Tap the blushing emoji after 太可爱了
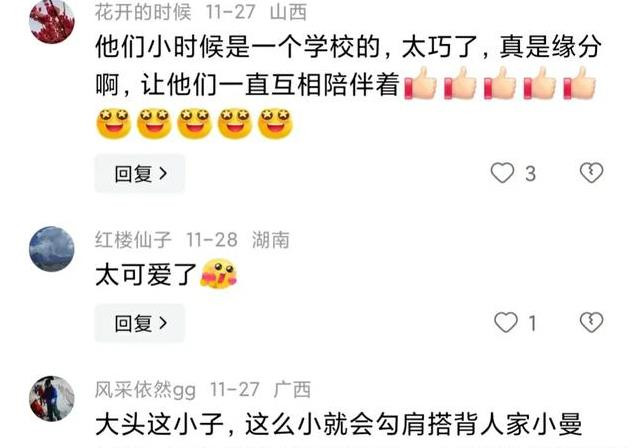This screenshot has height=448, width=636. coord(219,274)
